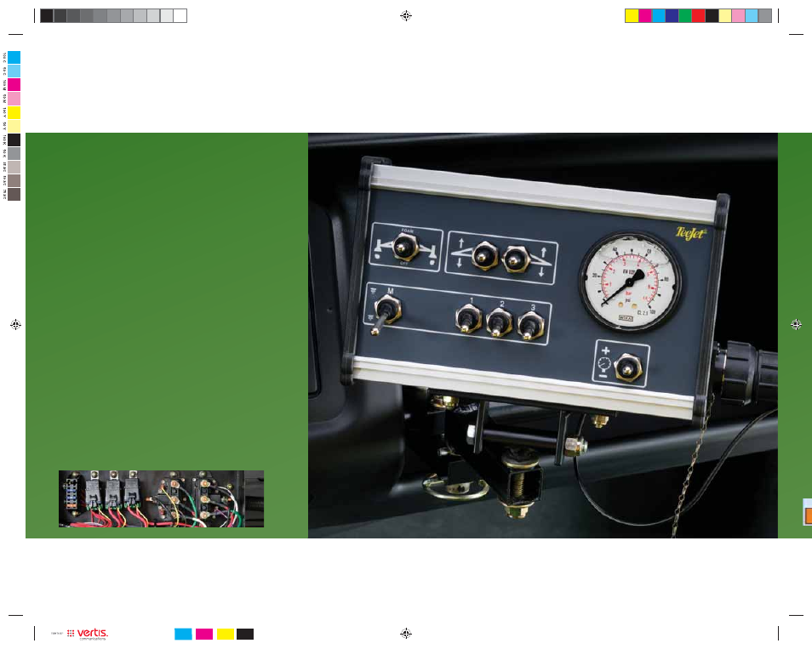Flip the FOAM marker toggle switch

click(x=404, y=247)
